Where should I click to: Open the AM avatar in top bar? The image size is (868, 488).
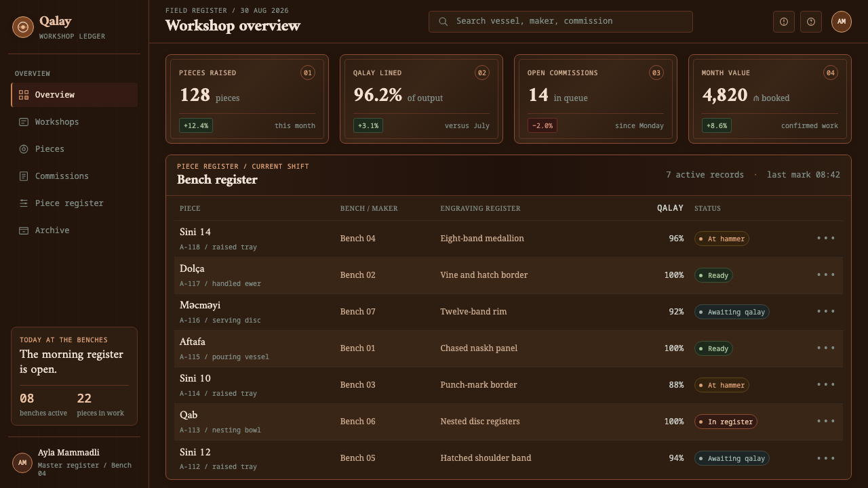pyautogui.click(x=842, y=22)
